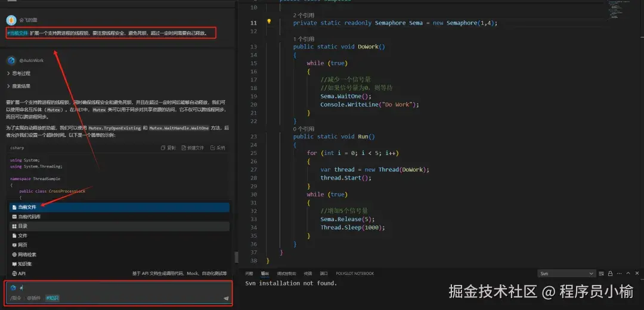Click the Console.WriteLine("Do Work"); line

click(x=370, y=104)
